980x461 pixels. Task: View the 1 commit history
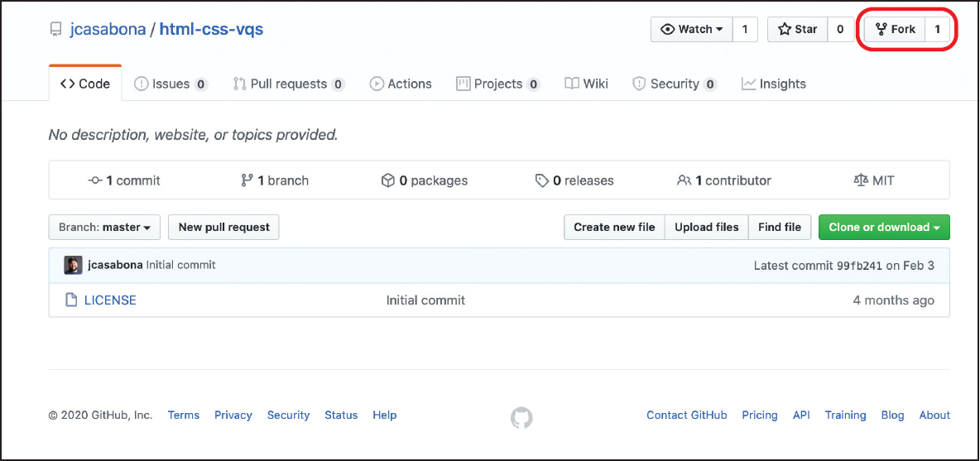pos(124,180)
